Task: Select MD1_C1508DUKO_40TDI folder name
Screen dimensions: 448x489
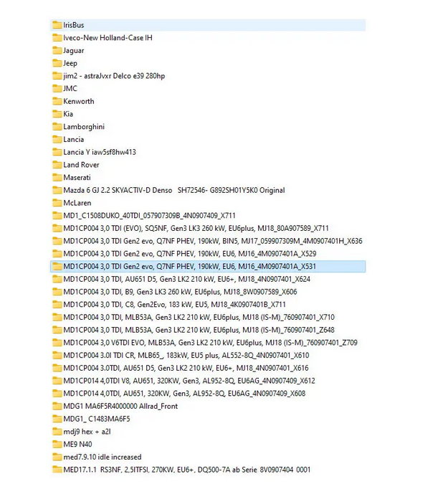Action: coord(149,216)
